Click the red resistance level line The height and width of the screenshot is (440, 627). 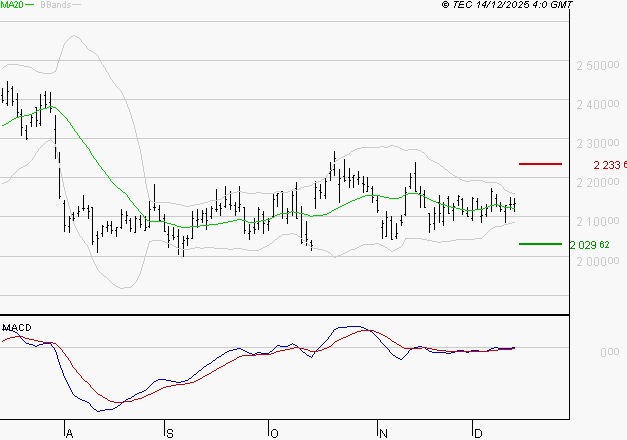[540, 164]
